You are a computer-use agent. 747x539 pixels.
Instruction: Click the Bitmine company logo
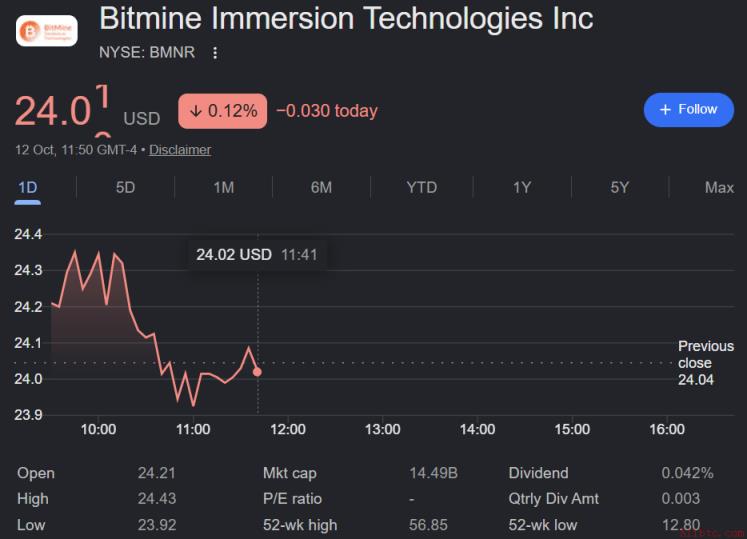pyautogui.click(x=47, y=31)
